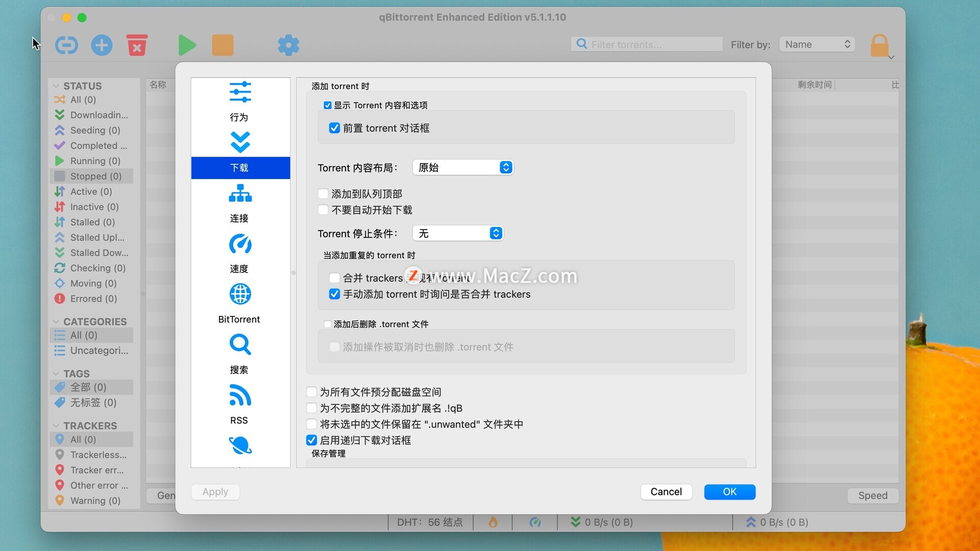Click Cancel in the preferences dialog

(666, 492)
